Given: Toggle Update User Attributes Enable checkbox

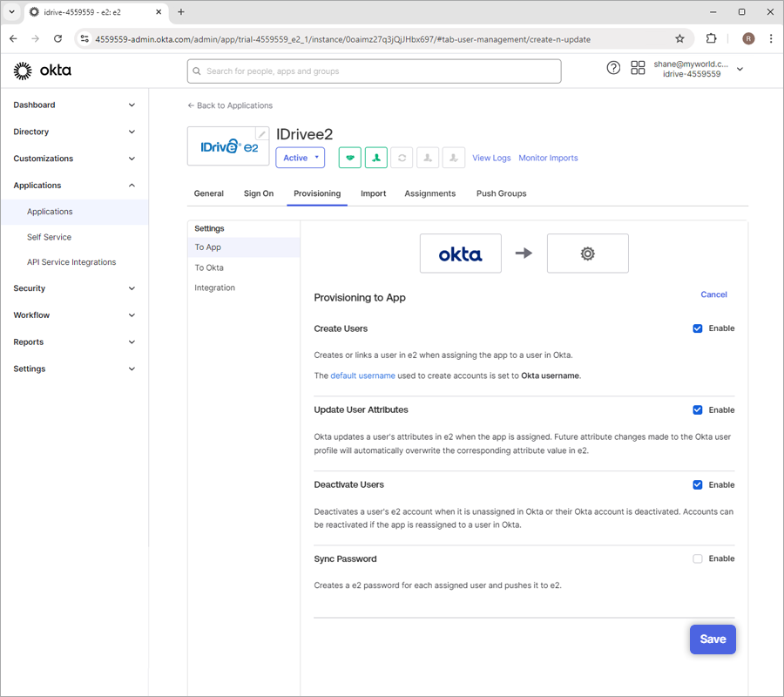Looking at the screenshot, I should coord(698,410).
